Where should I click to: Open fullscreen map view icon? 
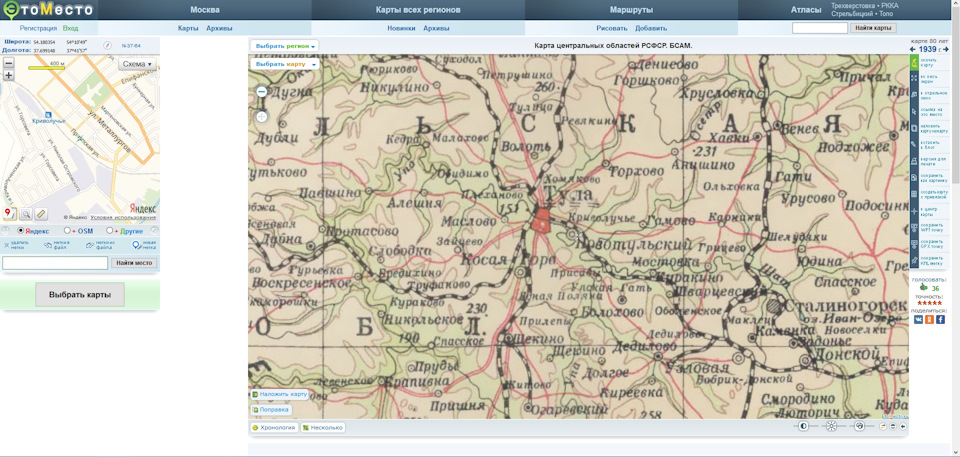click(914, 78)
